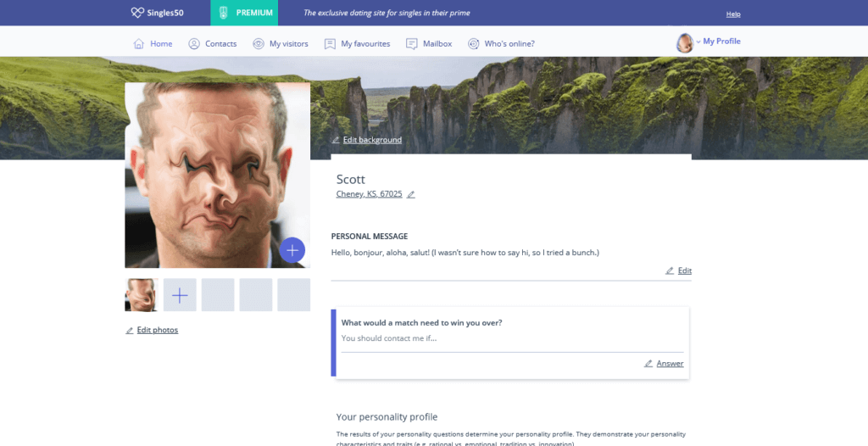Open the PREMIUM tab
Viewport: 868px width, 446px height.
tap(244, 13)
